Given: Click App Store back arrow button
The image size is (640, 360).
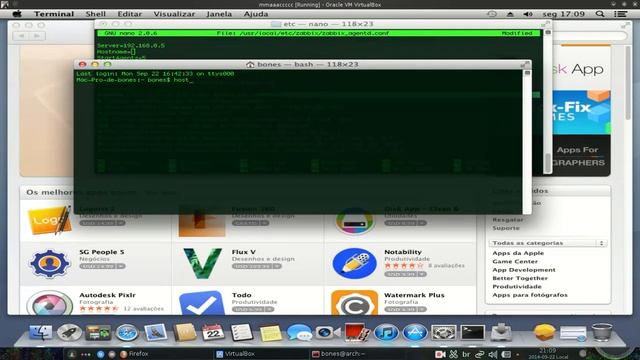Looking at the screenshot, I should [21, 36].
